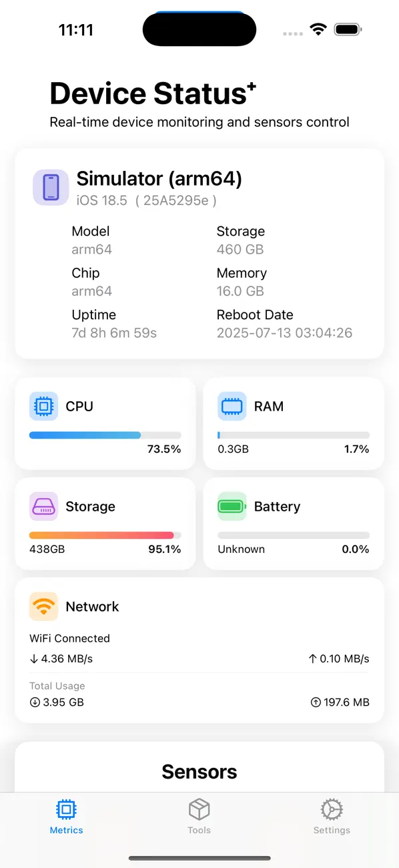Tap the WiFi status icon in status bar
The width and height of the screenshot is (399, 868).
(318, 29)
